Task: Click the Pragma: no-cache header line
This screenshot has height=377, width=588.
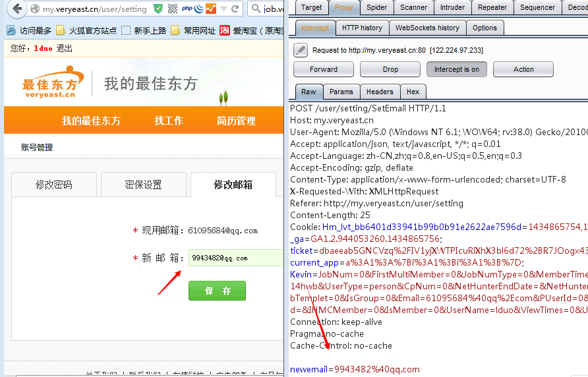Action: tap(326, 334)
